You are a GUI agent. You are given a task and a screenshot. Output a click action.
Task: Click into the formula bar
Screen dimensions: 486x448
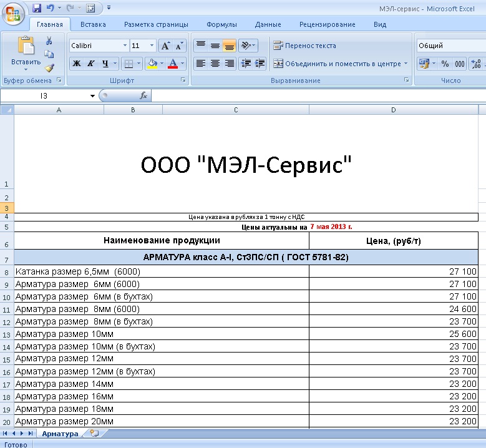click(x=318, y=95)
